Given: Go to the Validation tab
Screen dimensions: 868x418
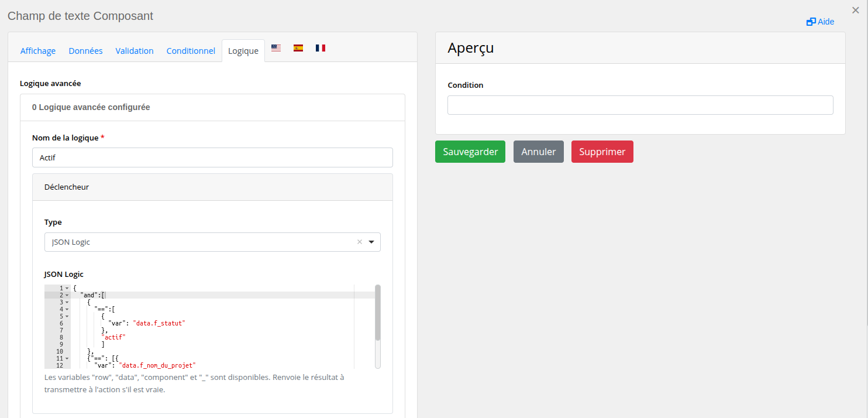Looking at the screenshot, I should coord(135,51).
